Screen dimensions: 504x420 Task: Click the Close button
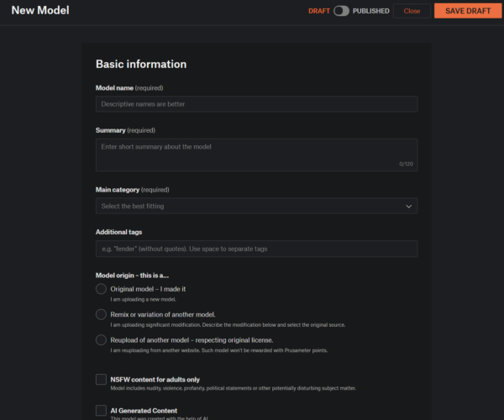coord(412,11)
